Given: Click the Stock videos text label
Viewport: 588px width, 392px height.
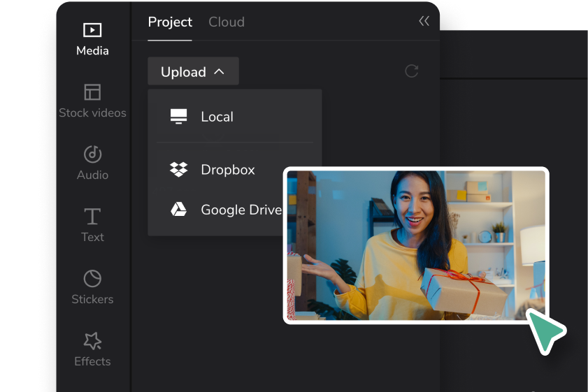Looking at the screenshot, I should coord(92,113).
